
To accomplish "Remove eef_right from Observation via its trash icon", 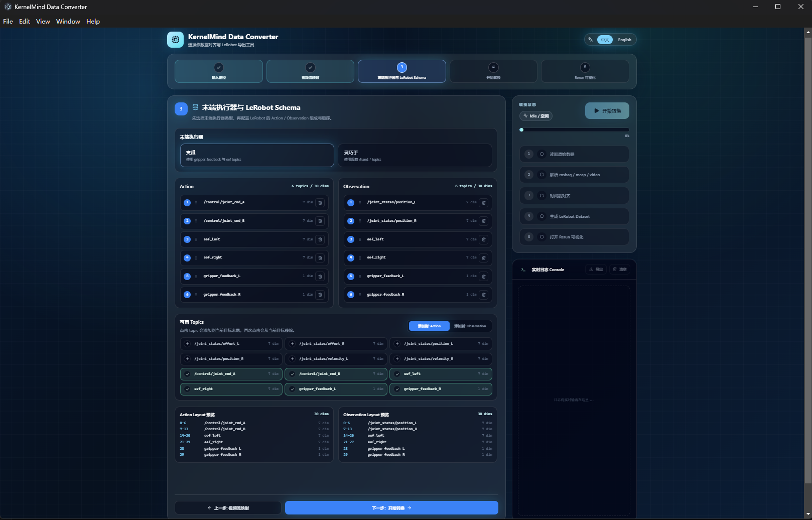I will click(484, 258).
